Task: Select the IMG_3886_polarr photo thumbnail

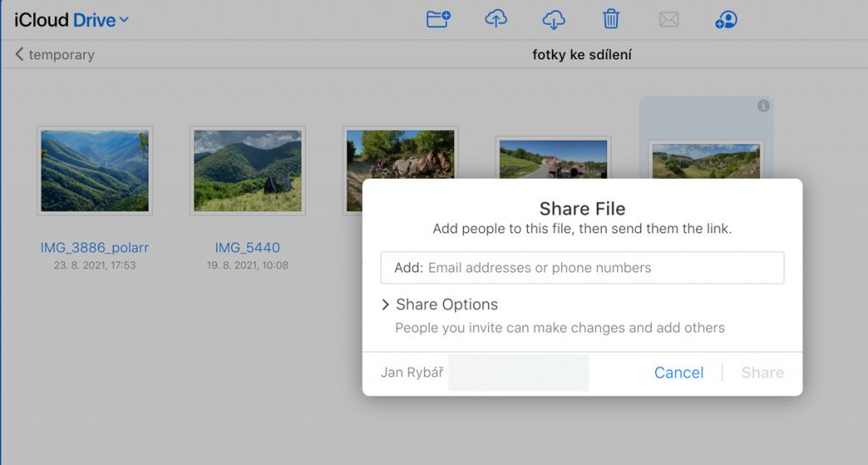Action: (x=95, y=170)
